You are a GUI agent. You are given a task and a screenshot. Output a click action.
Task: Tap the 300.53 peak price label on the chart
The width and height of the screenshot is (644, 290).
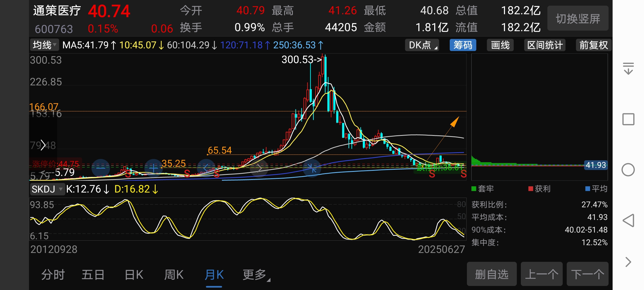(x=301, y=59)
